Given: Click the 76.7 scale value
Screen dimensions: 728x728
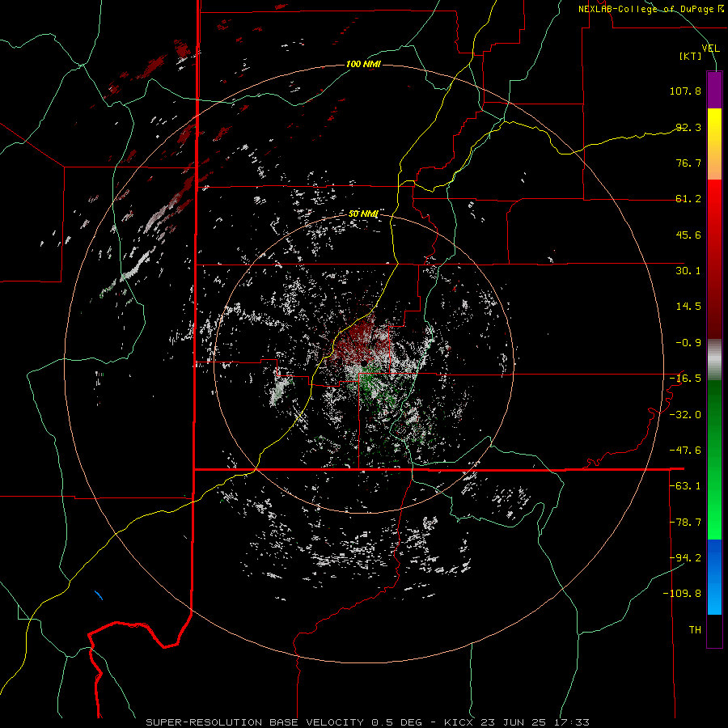Looking at the screenshot, I should pos(688,163).
